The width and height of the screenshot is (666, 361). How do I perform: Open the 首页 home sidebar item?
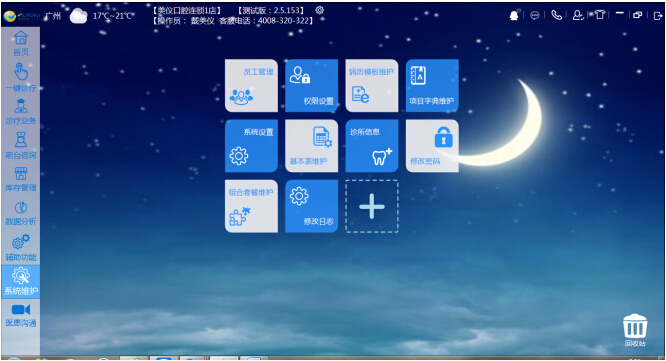point(21,44)
